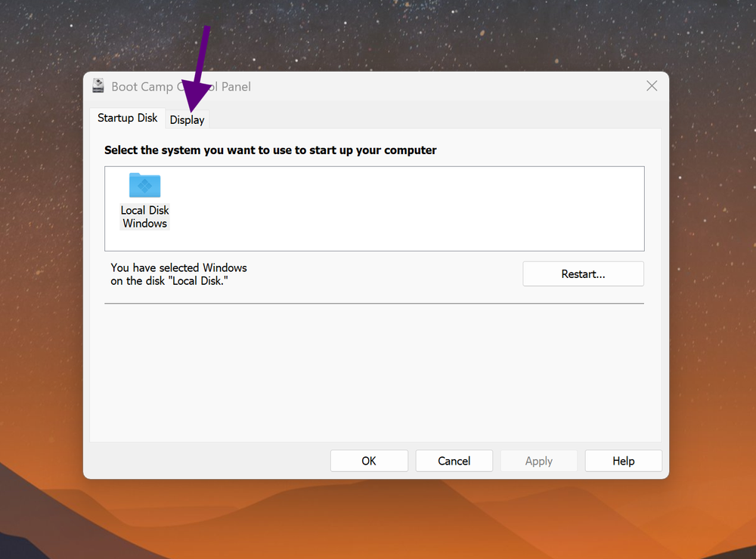This screenshot has width=756, height=559.
Task: Click the Boot Camp icon in the title bar
Action: (98, 85)
